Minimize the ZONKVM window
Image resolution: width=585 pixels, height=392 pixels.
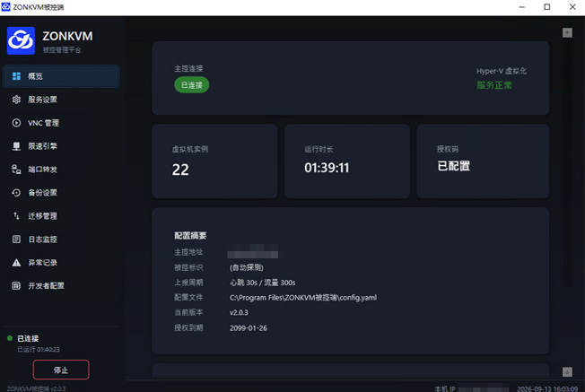click(522, 7)
